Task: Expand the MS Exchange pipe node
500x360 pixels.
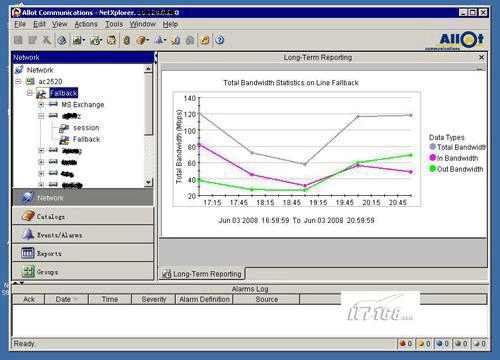Action: 41,105
